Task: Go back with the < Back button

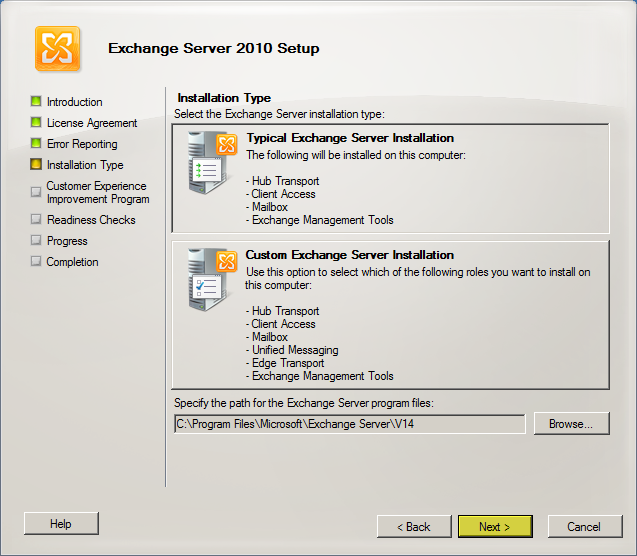Action: click(x=414, y=527)
